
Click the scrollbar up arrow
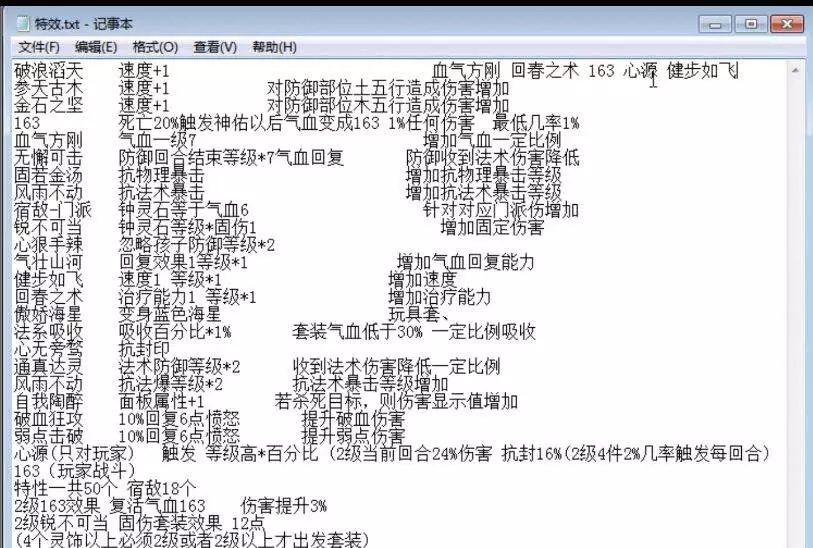(795, 70)
